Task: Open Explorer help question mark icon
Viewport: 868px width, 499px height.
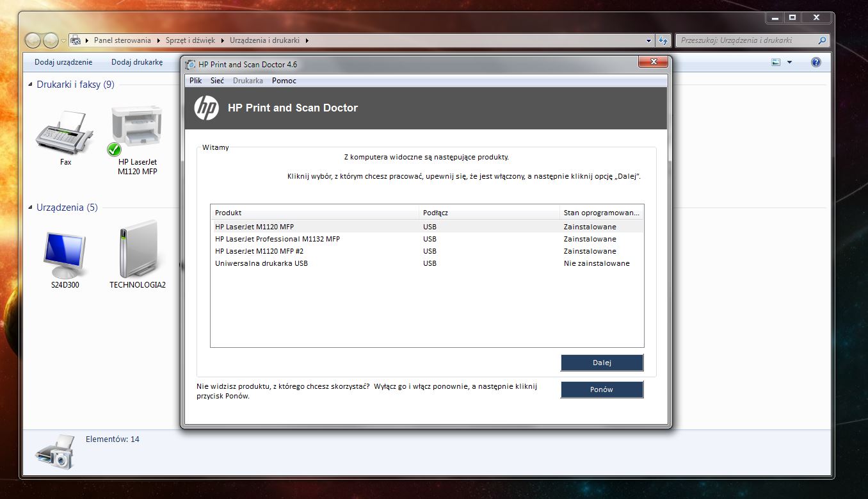Action: click(816, 62)
